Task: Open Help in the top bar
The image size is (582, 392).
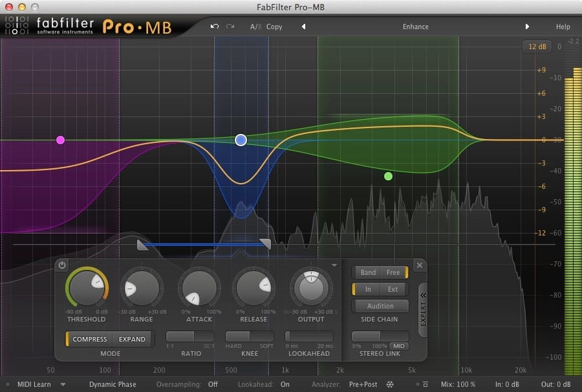Action: 563,27
